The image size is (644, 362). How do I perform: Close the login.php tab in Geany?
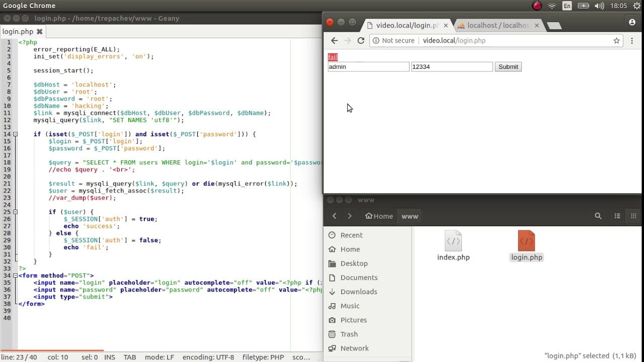pos(40,32)
